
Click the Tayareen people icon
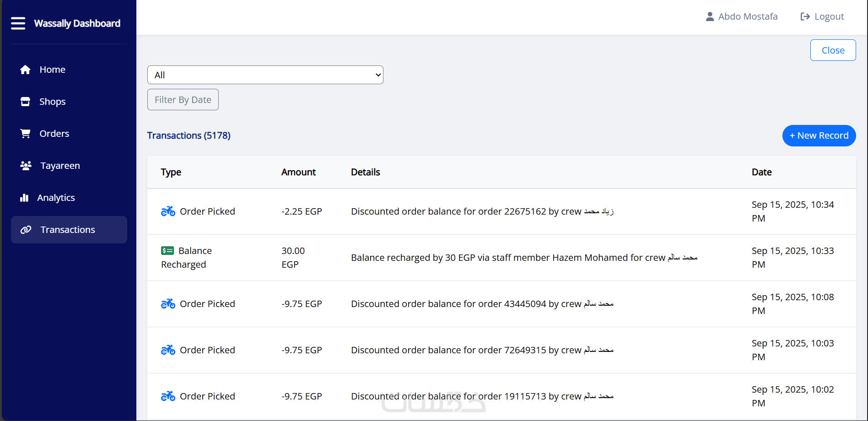click(26, 166)
